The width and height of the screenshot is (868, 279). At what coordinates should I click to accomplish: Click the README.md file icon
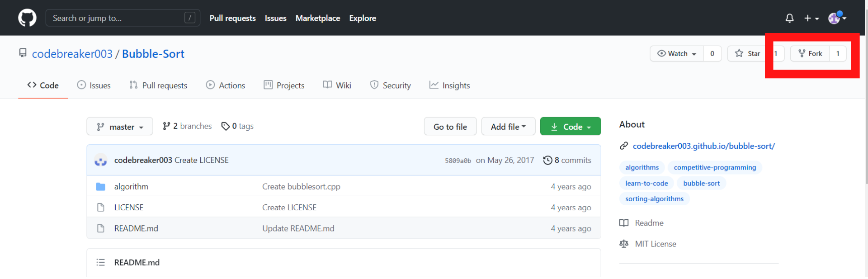coord(100,228)
